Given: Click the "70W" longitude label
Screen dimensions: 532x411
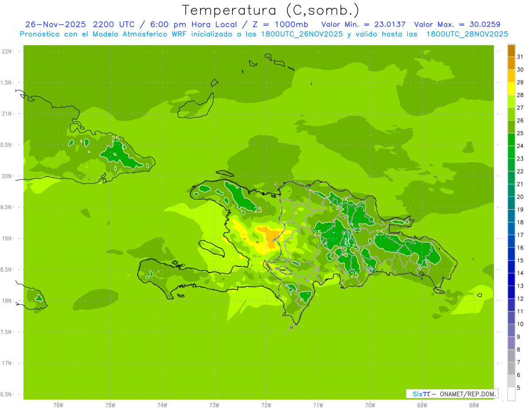Looking at the screenshot, I should (x=370, y=405).
